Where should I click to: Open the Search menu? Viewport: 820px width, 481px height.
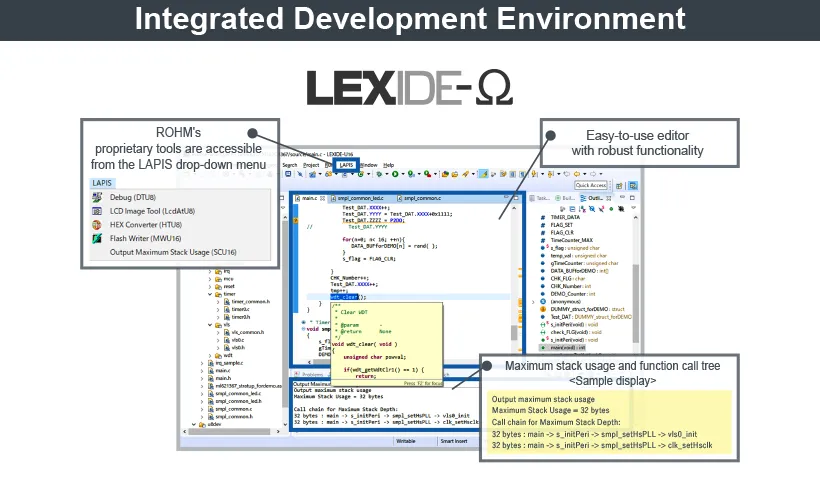click(290, 165)
